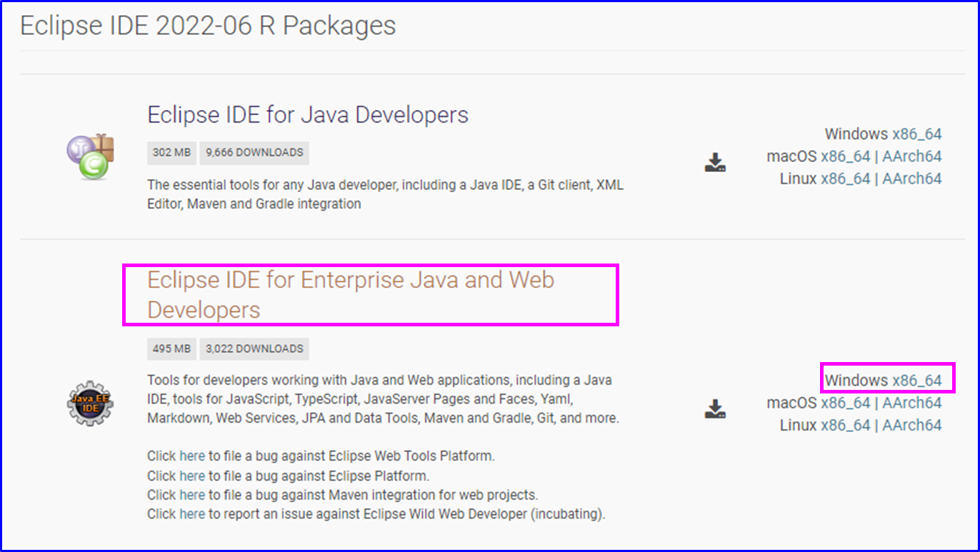
Task: Download Linux AArch64 build for Java Developers
Action: [912, 179]
